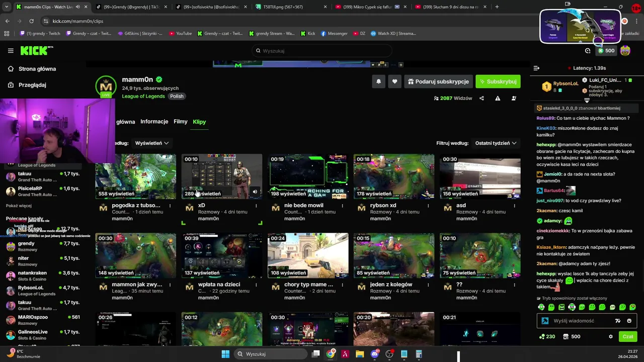644x362 pixels.
Task: Expand the leaderboard pull-down handle
Action: point(587,101)
